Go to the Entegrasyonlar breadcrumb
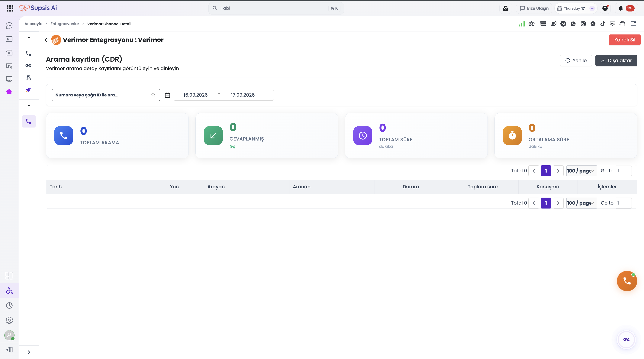Image resolution: width=644 pixels, height=359 pixels. [65, 24]
